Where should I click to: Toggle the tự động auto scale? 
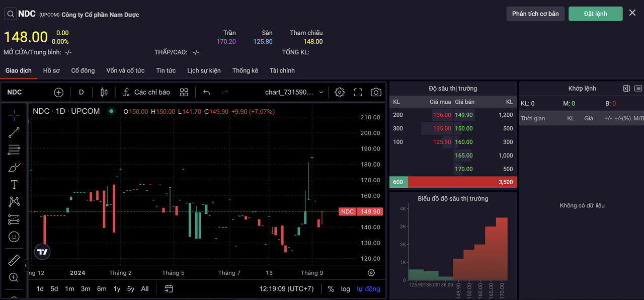coord(368,289)
